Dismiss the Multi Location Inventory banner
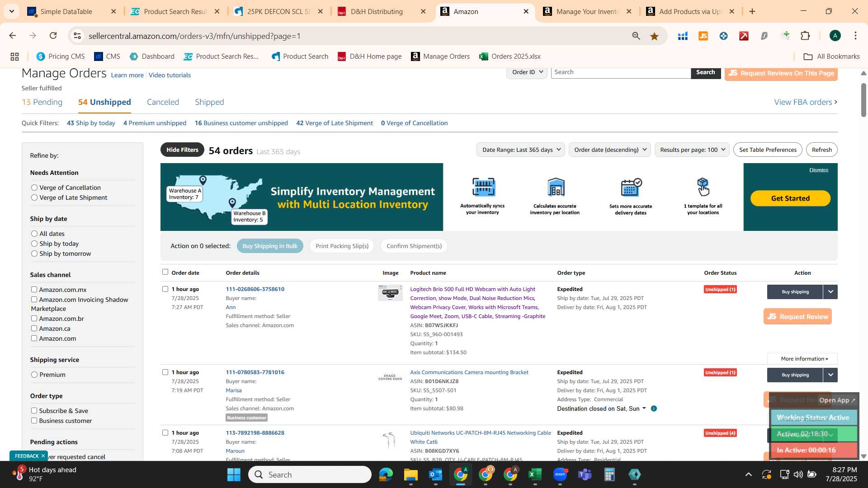This screenshot has height=488, width=868. (x=818, y=170)
